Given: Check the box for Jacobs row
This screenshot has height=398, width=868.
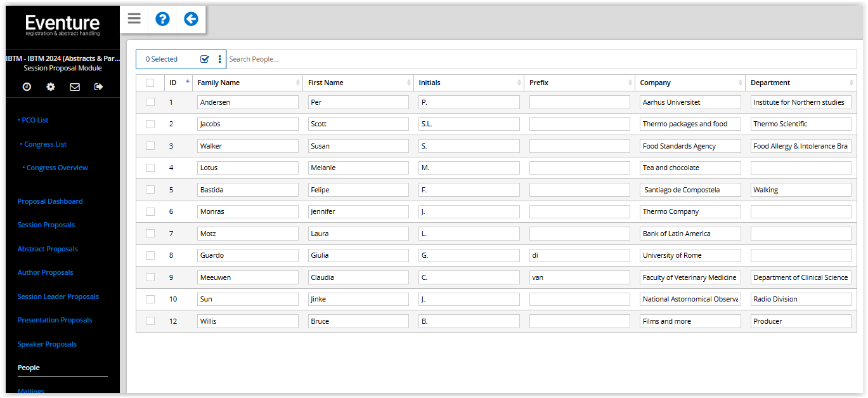Looking at the screenshot, I should (x=150, y=124).
